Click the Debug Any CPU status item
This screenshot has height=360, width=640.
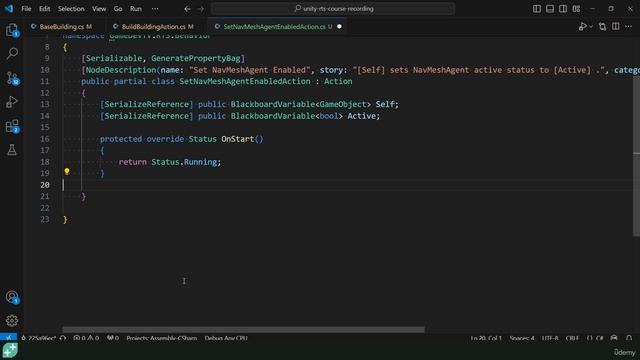click(x=226, y=338)
